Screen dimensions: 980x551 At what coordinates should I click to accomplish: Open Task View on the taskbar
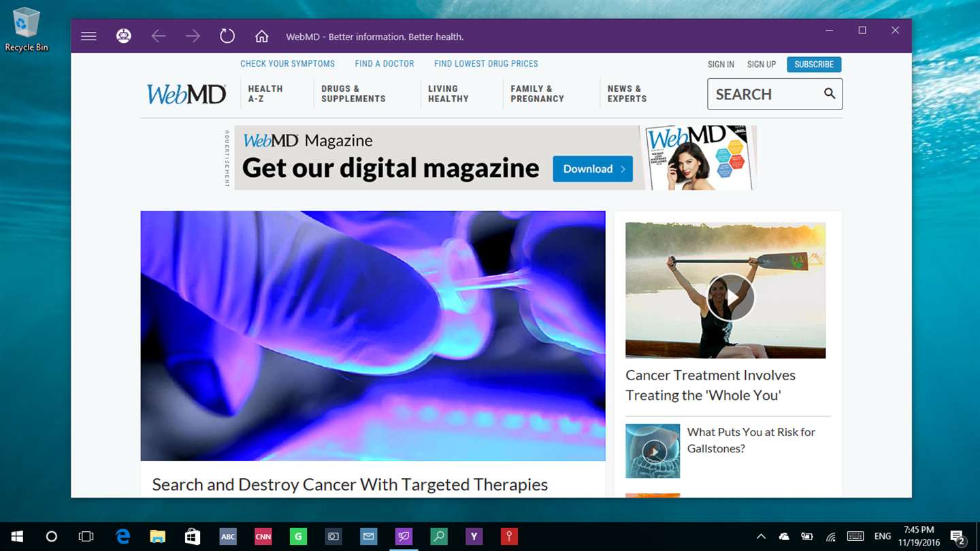pos(86,537)
